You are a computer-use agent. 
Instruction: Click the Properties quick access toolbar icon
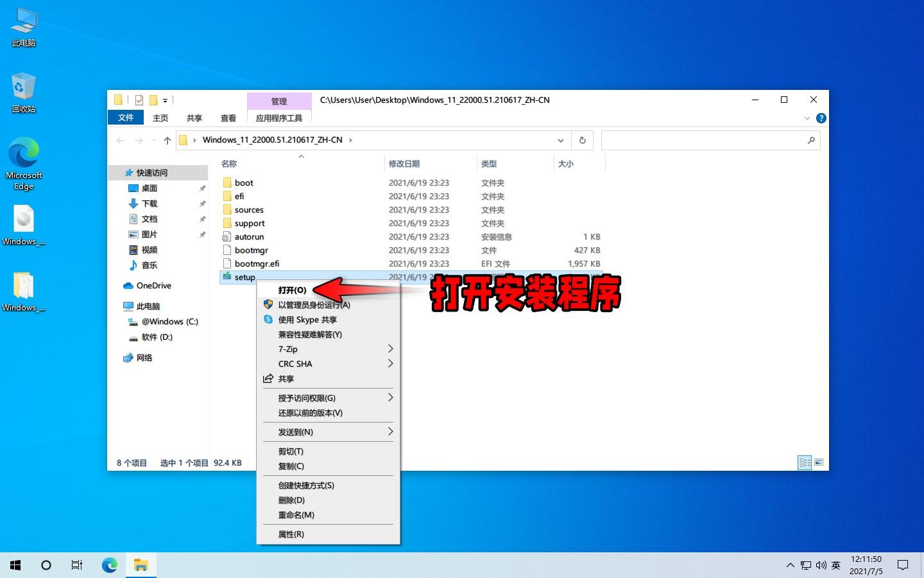tap(139, 100)
